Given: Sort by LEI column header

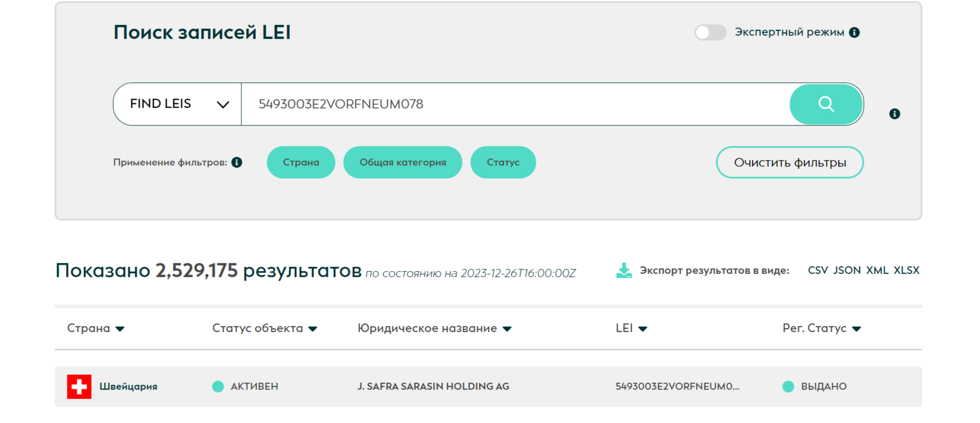Looking at the screenshot, I should [632, 328].
